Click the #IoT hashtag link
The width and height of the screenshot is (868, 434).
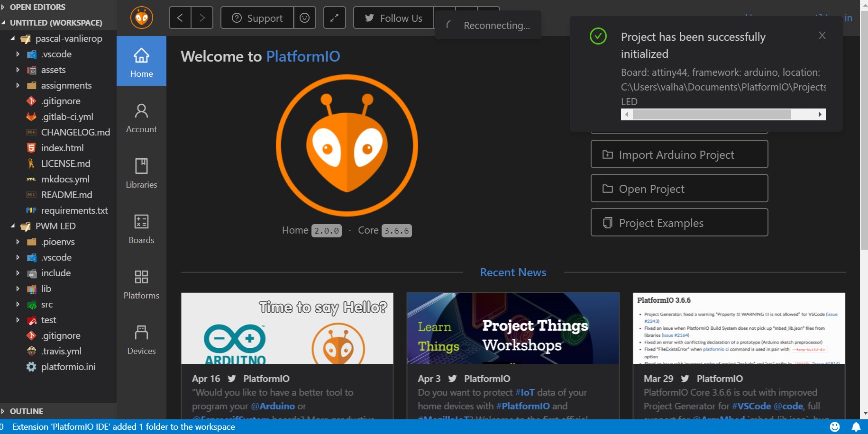[525, 392]
